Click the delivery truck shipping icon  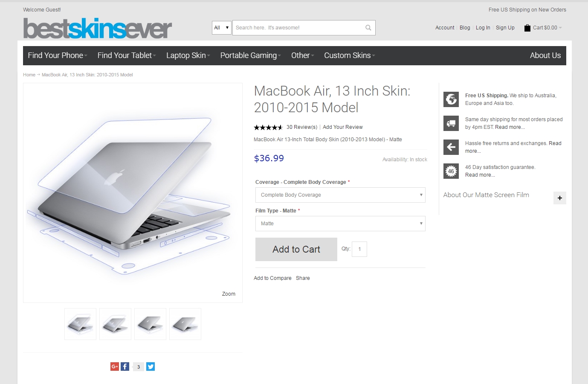(x=451, y=123)
